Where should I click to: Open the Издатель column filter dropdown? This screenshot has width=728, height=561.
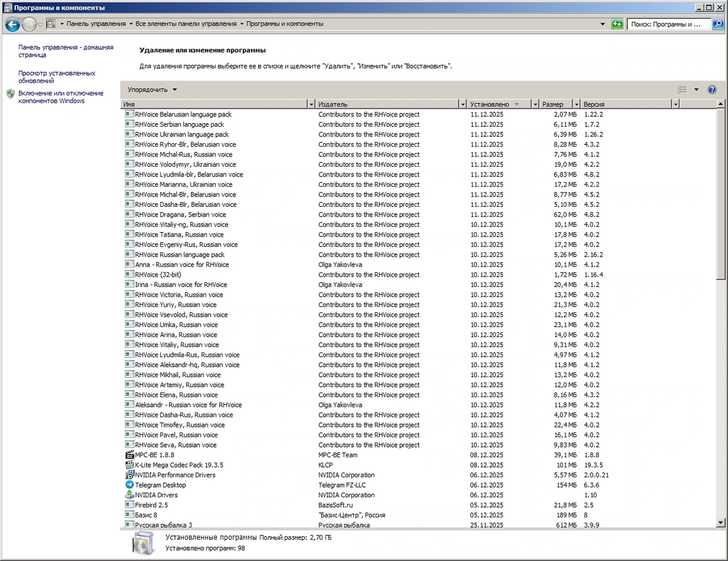pyautogui.click(x=463, y=104)
